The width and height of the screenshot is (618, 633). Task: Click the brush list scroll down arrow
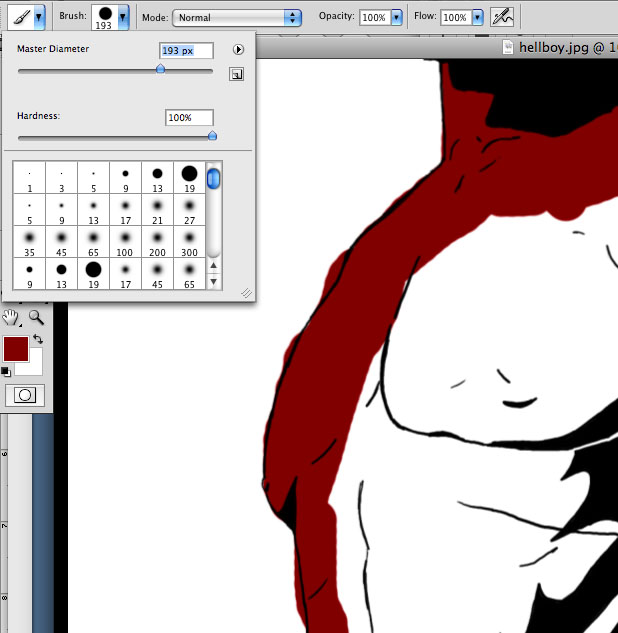point(214,281)
